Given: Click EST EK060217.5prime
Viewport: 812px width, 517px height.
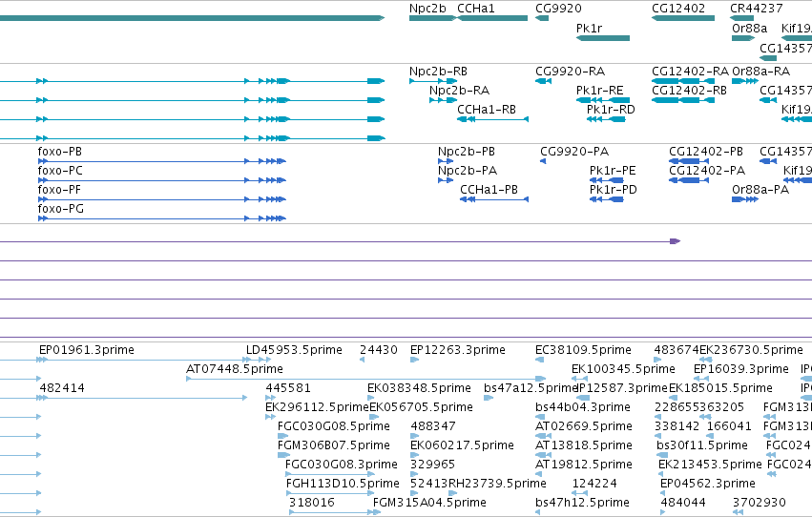Looking at the screenshot, I should point(462,446).
